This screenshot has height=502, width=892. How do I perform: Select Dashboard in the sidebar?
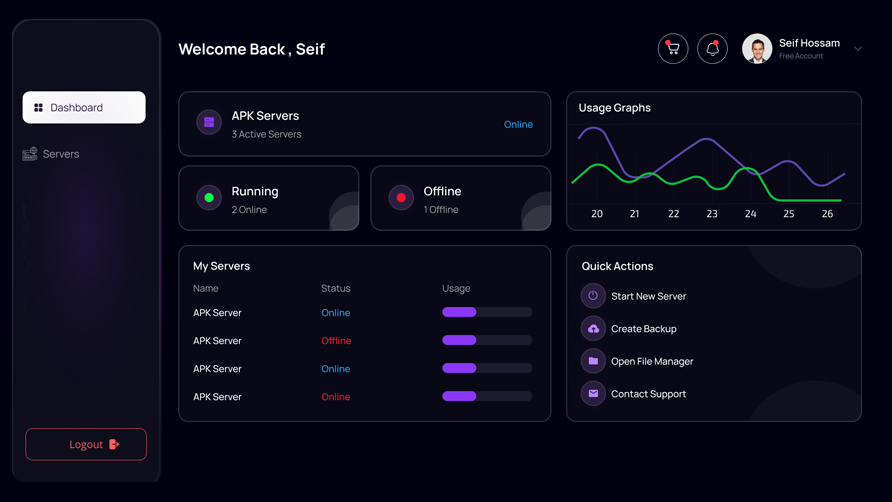tap(84, 108)
